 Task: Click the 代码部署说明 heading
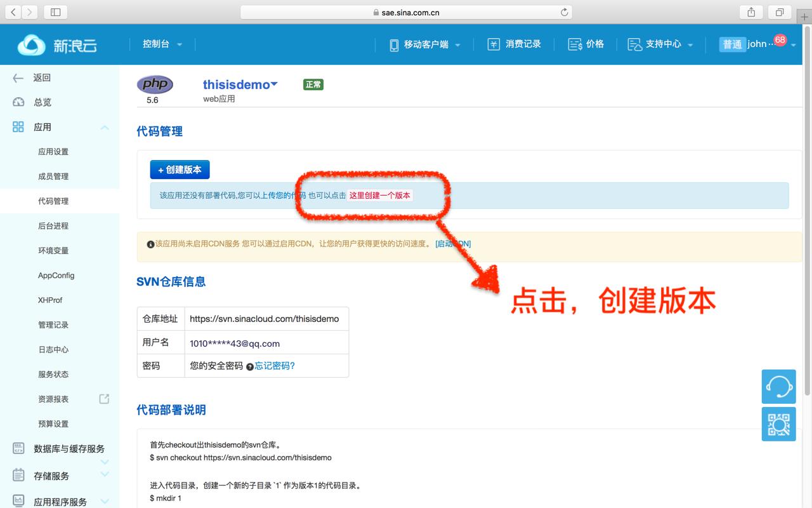tap(171, 410)
